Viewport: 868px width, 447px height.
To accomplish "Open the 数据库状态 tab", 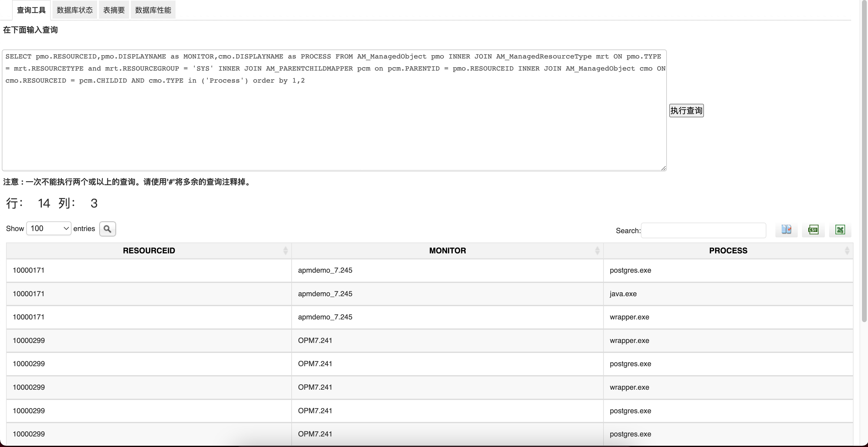I will coord(74,10).
